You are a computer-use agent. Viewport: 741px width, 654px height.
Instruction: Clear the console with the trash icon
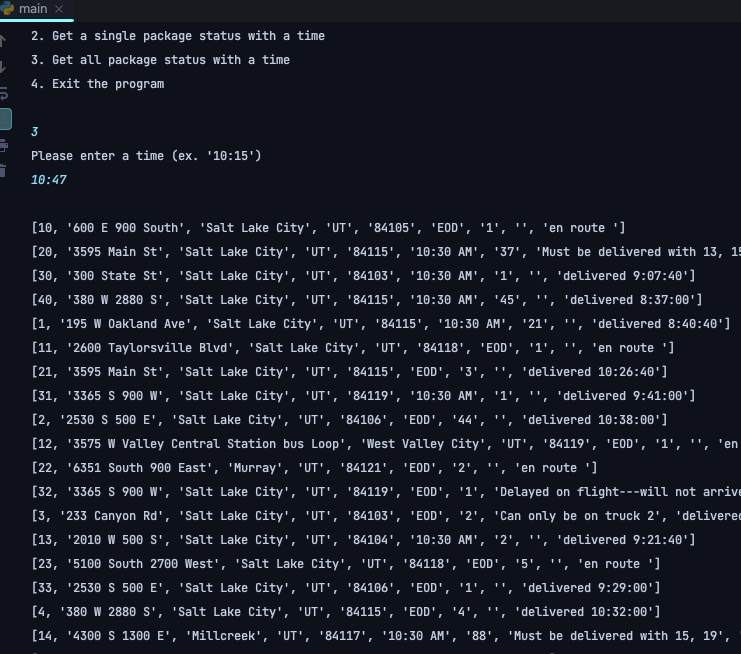tap(3, 171)
